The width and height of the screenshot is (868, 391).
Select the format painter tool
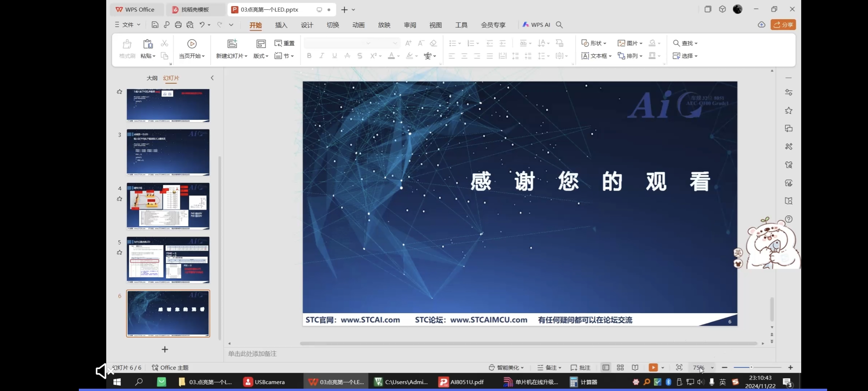pyautogui.click(x=127, y=49)
